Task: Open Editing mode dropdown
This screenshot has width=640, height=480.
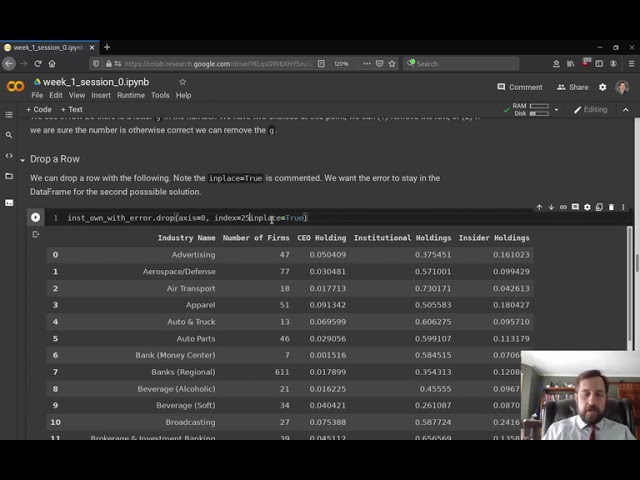Action: click(591, 110)
